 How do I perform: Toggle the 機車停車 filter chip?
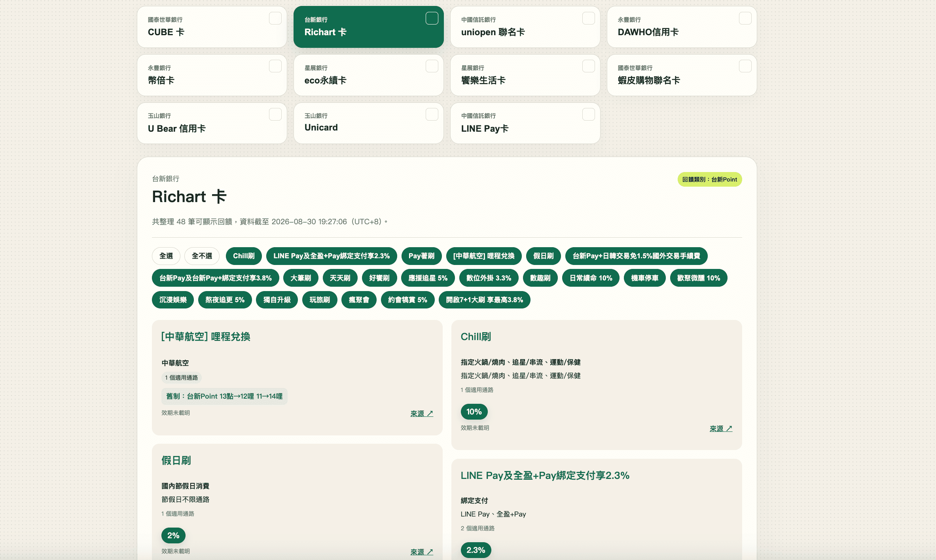pyautogui.click(x=645, y=278)
